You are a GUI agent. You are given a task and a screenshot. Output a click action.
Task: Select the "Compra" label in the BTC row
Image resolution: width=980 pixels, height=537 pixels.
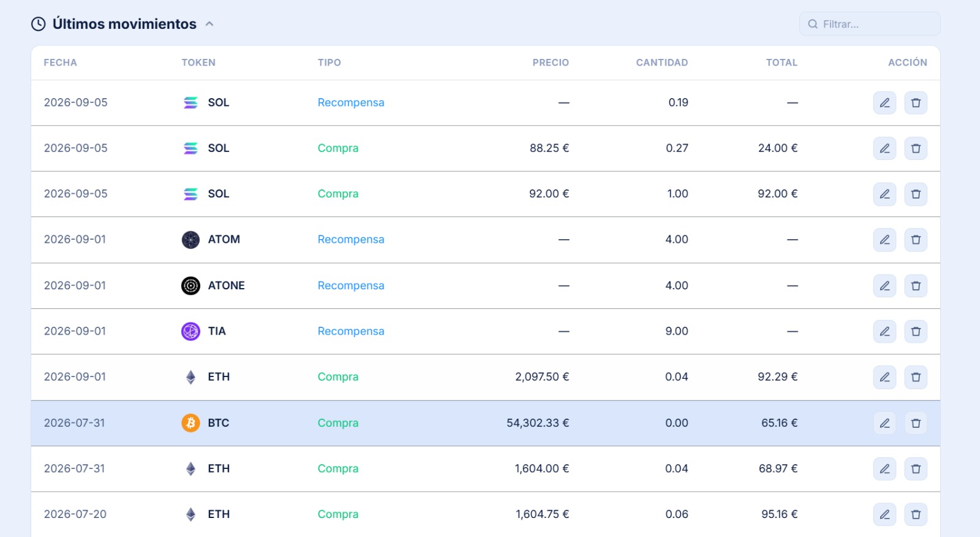pos(338,423)
